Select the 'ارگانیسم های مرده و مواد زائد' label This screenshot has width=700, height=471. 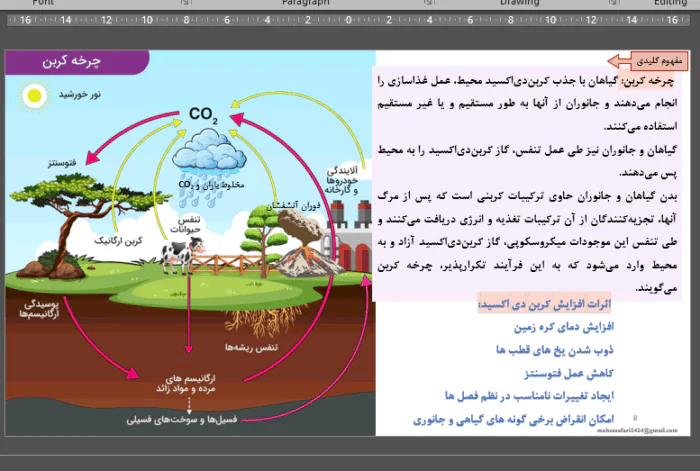[x=186, y=383]
